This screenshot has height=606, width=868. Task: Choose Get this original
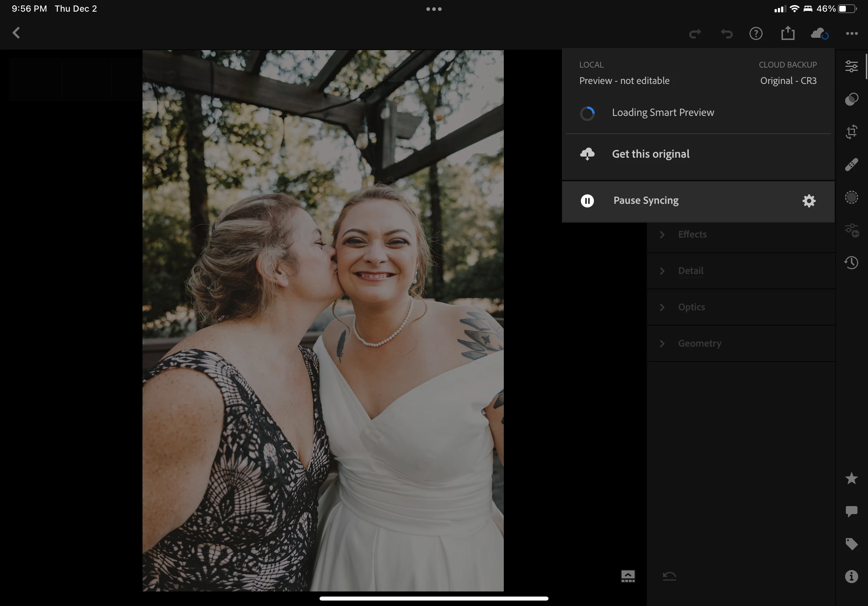coord(650,154)
